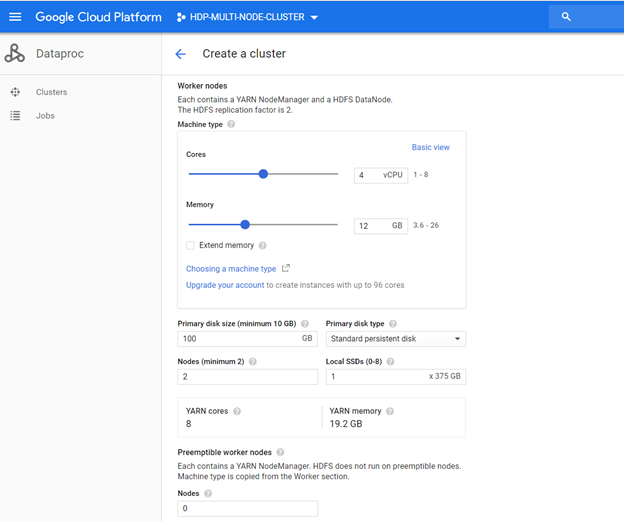Click the 'Create a cluster' page title

244,54
